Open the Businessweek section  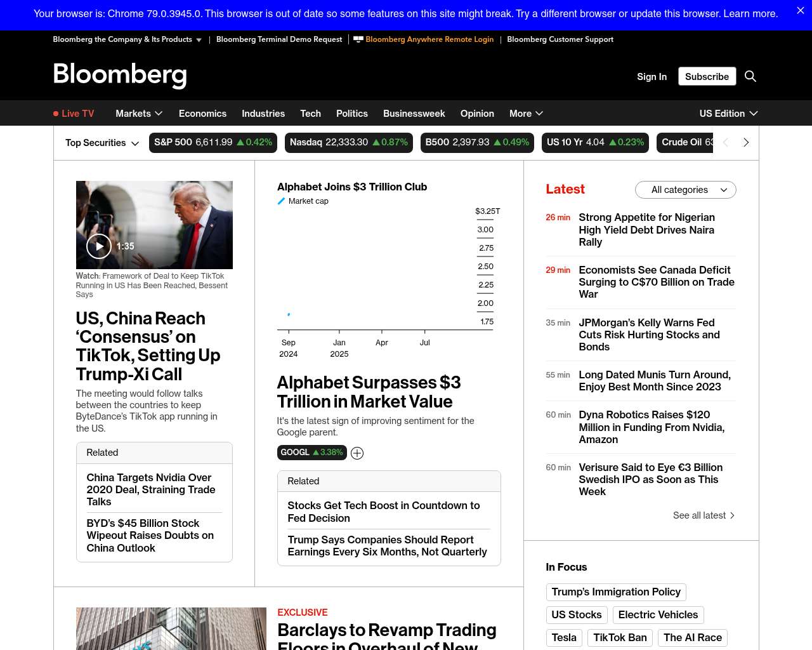click(x=414, y=114)
